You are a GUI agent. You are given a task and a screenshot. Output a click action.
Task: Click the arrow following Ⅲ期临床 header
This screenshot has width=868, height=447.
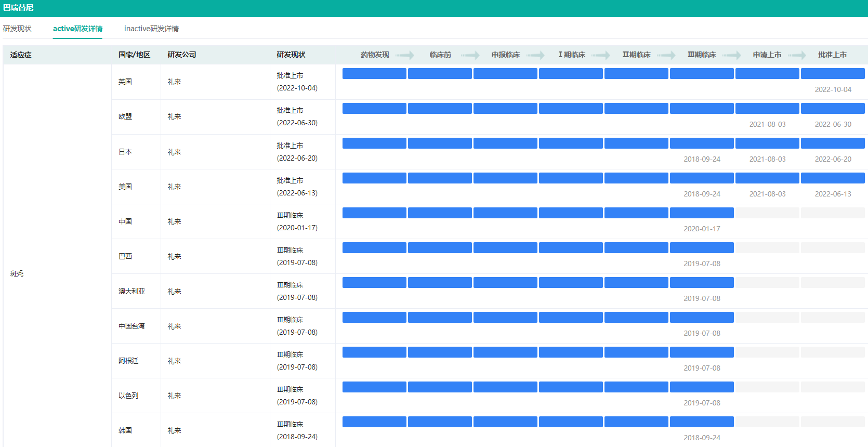pyautogui.click(x=732, y=55)
